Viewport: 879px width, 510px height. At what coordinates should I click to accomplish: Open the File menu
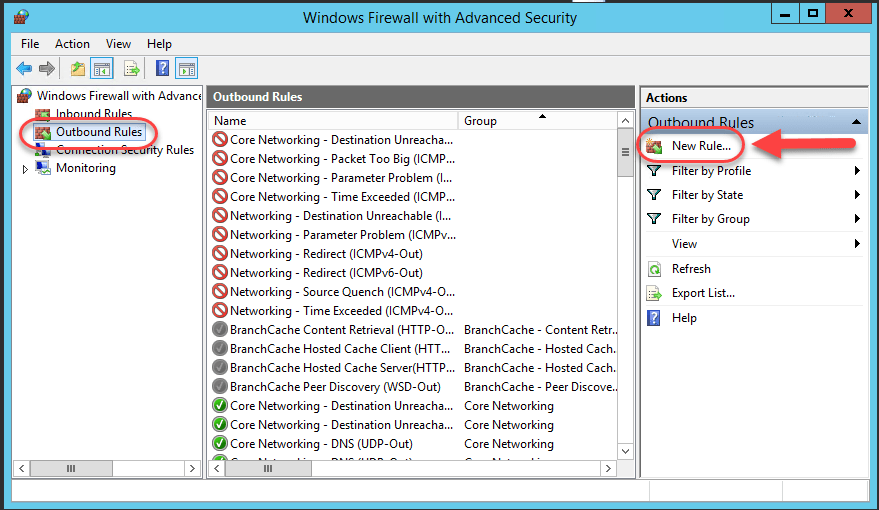[30, 44]
